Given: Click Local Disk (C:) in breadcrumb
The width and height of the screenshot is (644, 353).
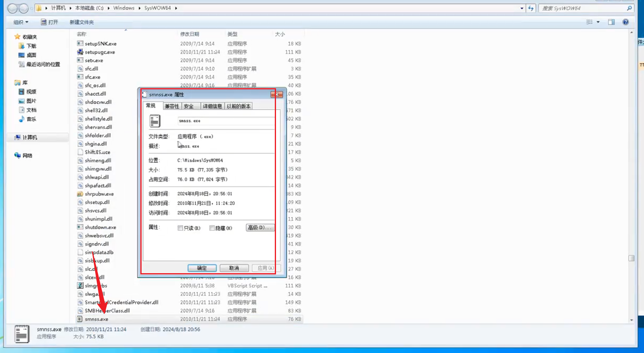Looking at the screenshot, I should coord(89,8).
